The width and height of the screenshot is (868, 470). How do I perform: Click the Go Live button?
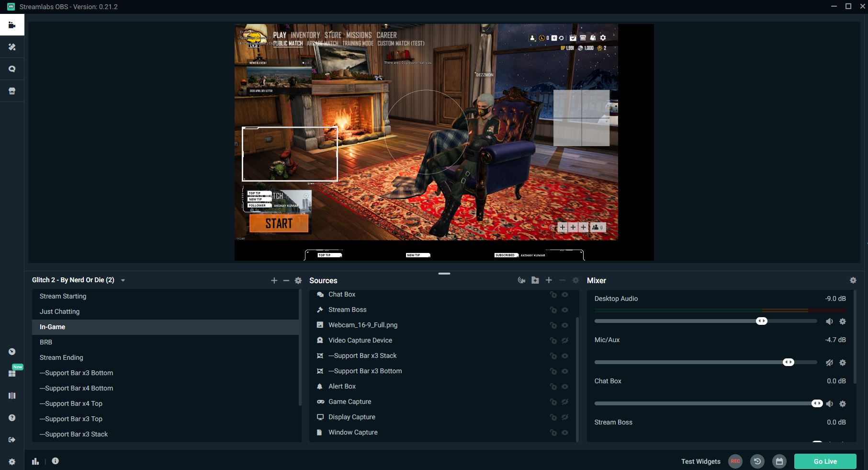[x=825, y=461]
